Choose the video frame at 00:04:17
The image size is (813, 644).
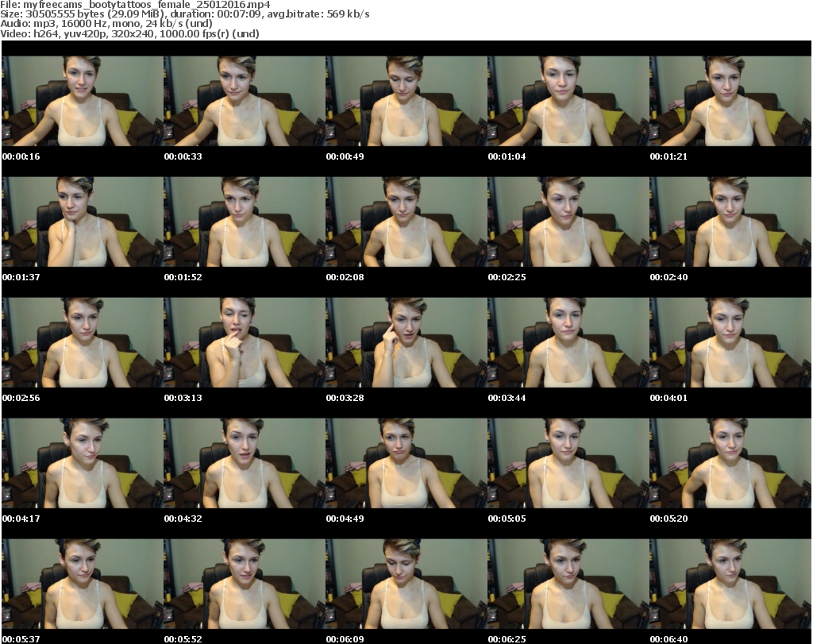pyautogui.click(x=83, y=464)
